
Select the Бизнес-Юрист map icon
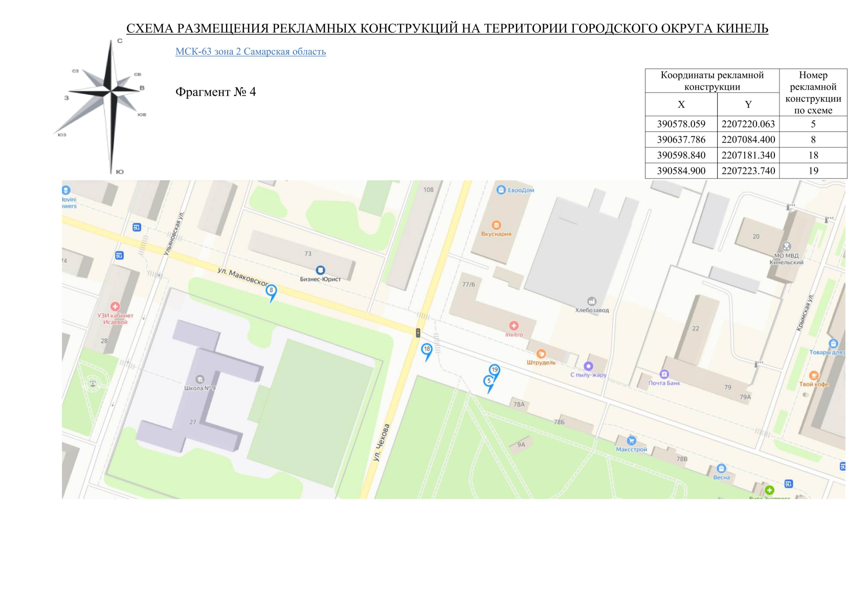coord(320,270)
